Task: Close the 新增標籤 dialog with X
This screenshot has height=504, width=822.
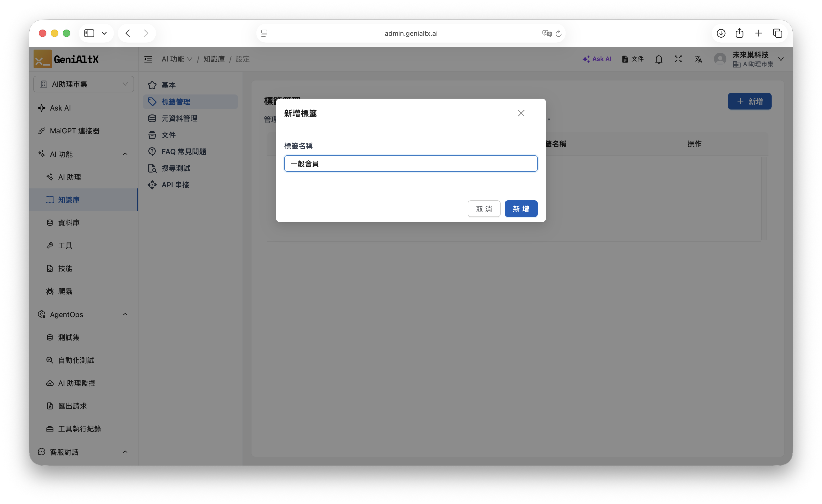Action: [x=521, y=113]
